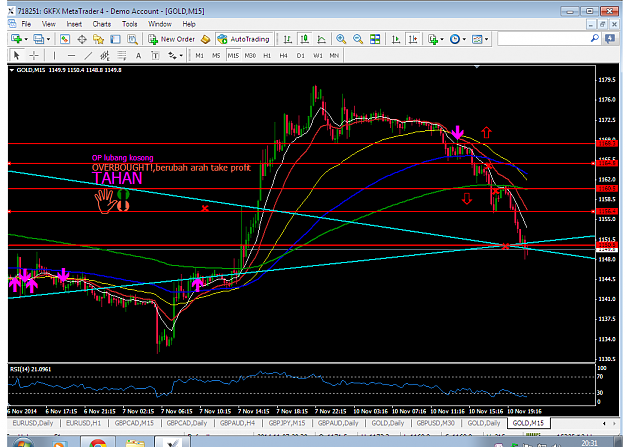Switch to MN monthly timeframe

334,55
